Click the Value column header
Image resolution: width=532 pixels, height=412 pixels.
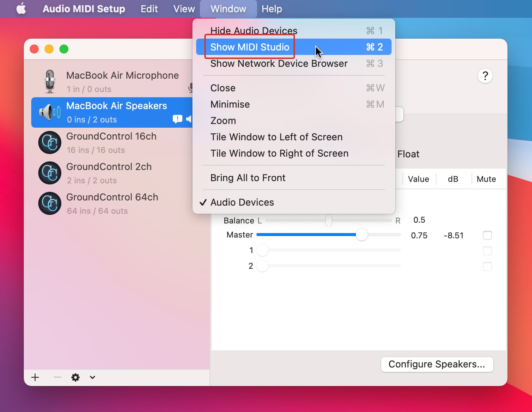pyautogui.click(x=418, y=179)
